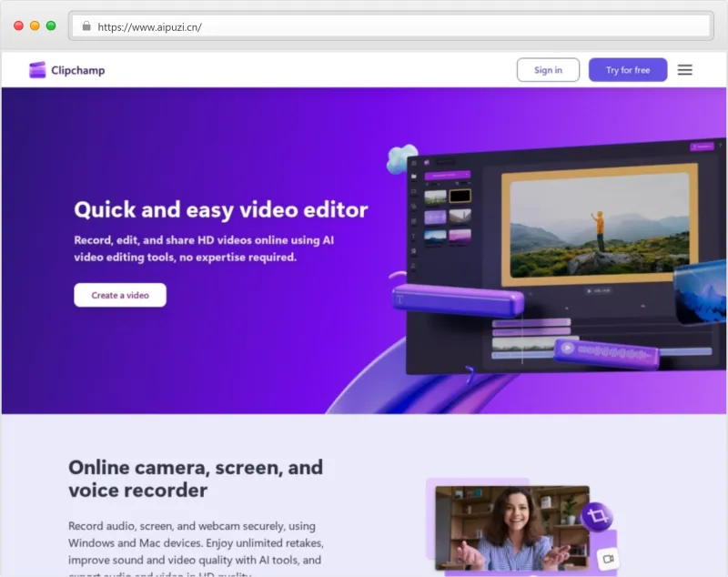Click the padlock icon in the address bar
The height and width of the screenshot is (577, 728).
click(86, 25)
